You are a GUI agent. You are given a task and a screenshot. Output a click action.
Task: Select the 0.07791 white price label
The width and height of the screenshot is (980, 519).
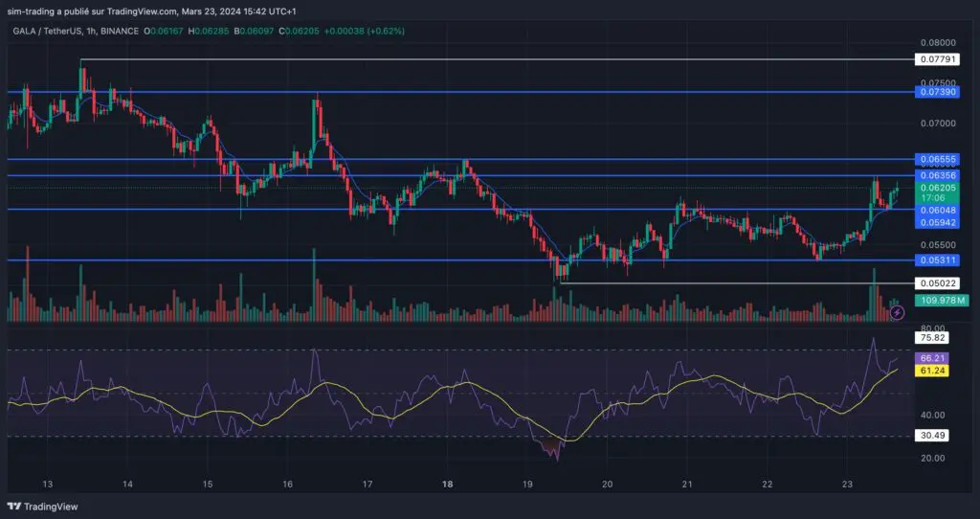(x=937, y=59)
